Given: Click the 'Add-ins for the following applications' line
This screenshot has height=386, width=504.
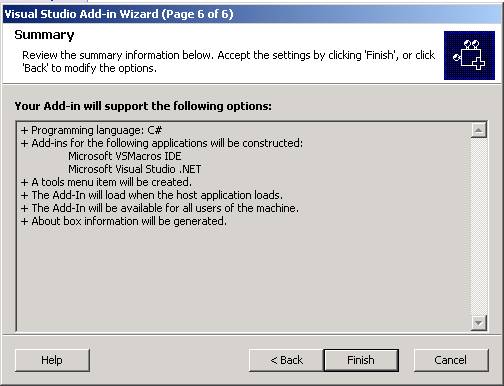Looking at the screenshot, I should click(162, 143).
